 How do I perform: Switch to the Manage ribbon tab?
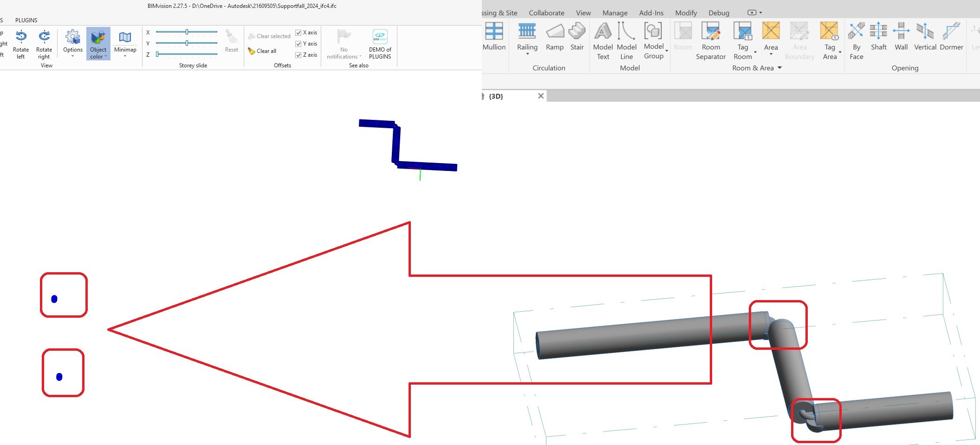coord(614,13)
